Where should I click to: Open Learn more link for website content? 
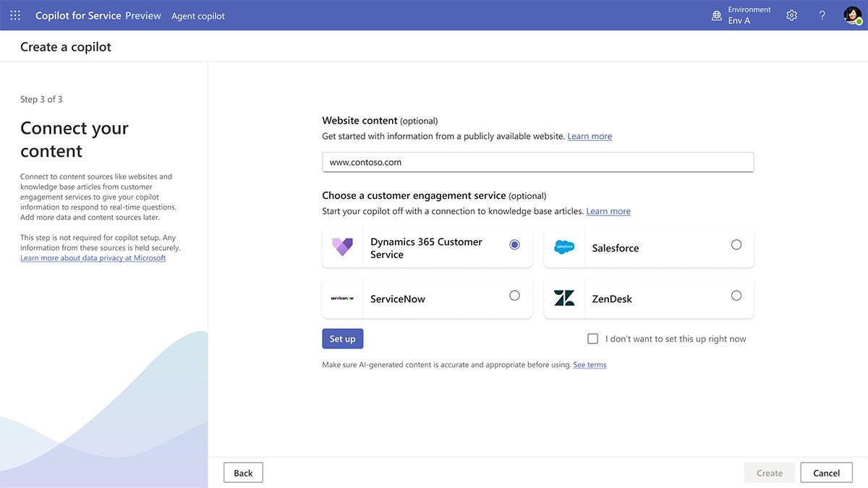590,136
